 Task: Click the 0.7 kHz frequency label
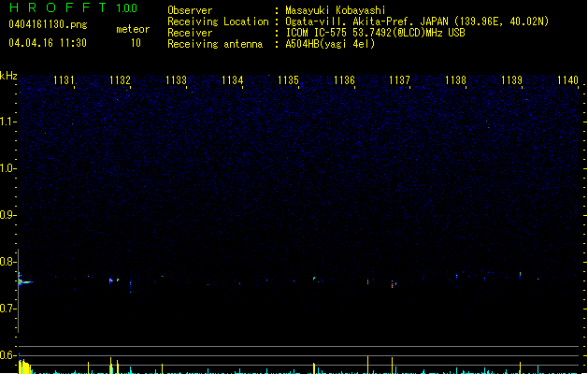pyautogui.click(x=7, y=309)
